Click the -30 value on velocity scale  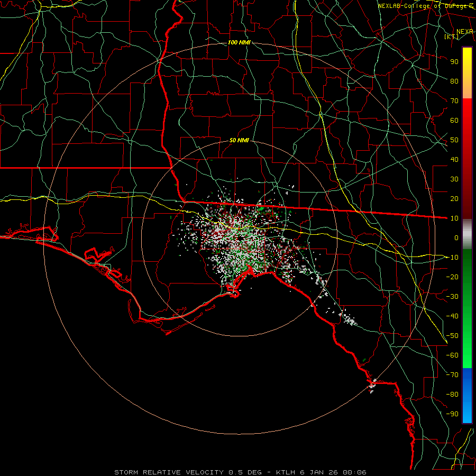pyautogui.click(x=452, y=296)
